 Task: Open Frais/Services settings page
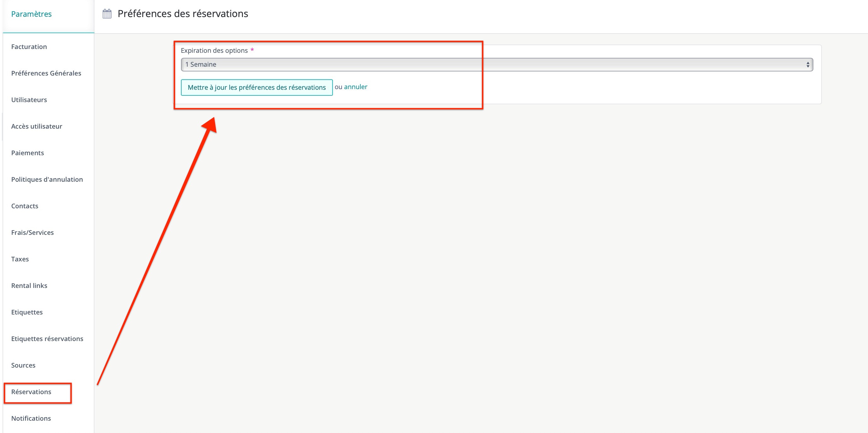click(32, 233)
